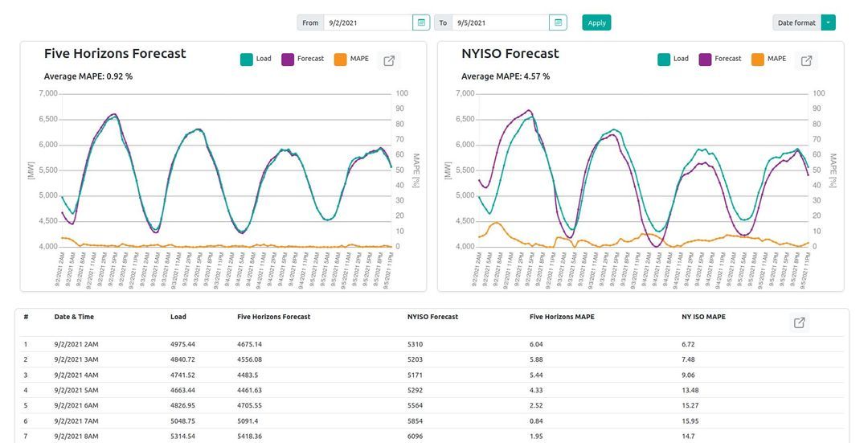
Task: Click the Load column header
Action: click(178, 317)
